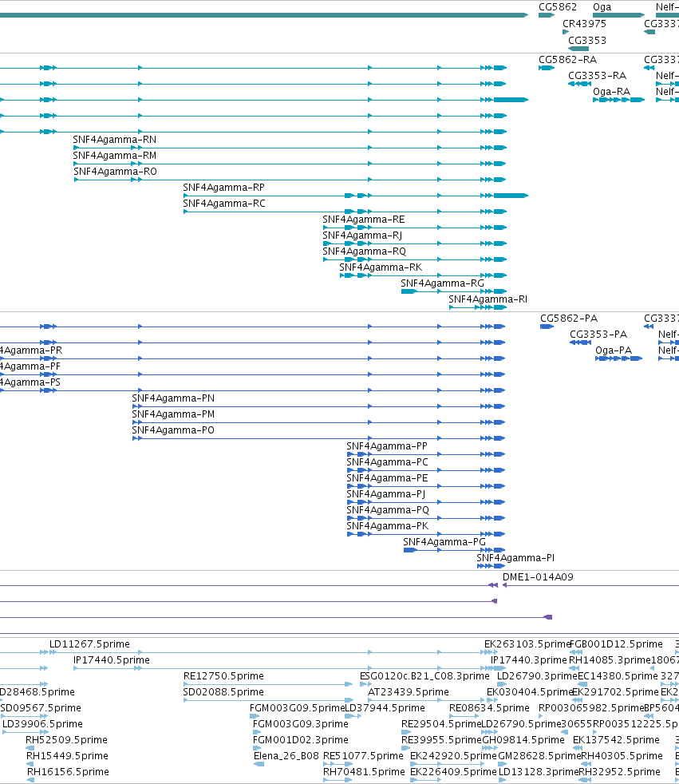Select cDNA LD11267.5prime

pos(89,644)
